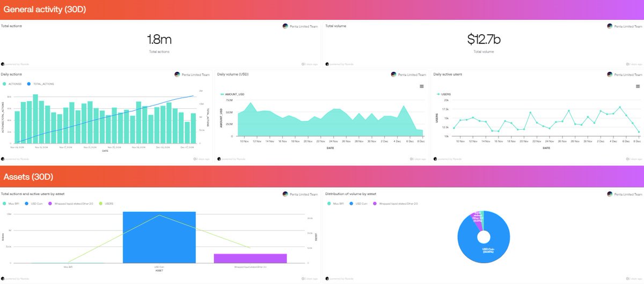Click Penta Limited Team avatar on Daily volume card
This screenshot has width=644, height=284.
click(x=393, y=74)
